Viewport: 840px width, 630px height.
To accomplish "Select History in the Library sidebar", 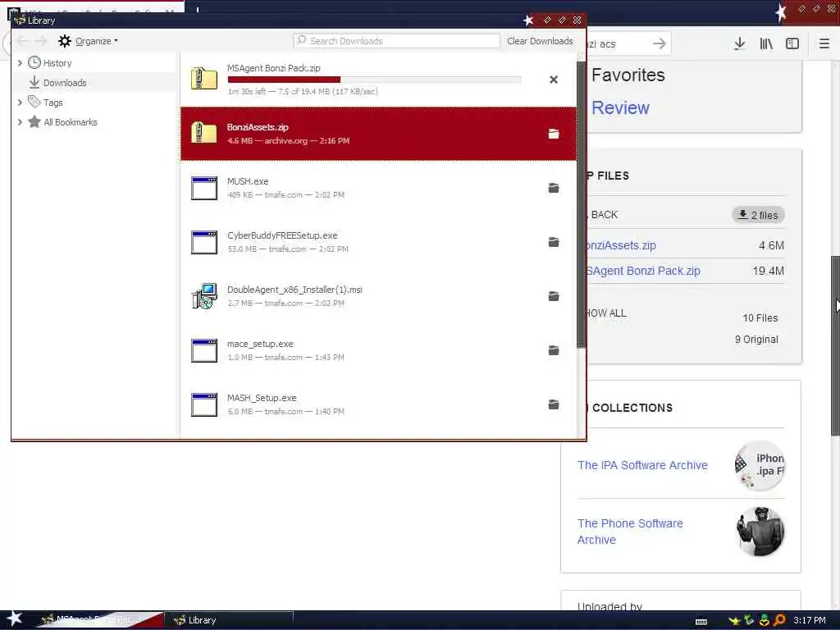I will click(x=57, y=62).
